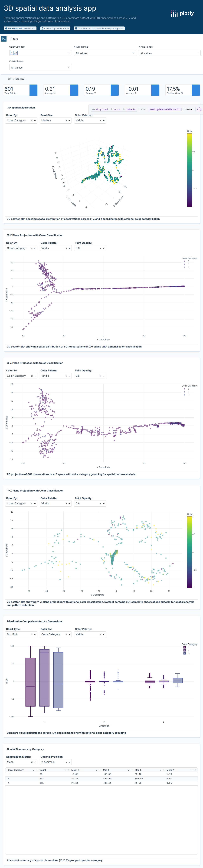Toggle the Filters panel sliders icon
Viewport: 203px width, 868px height.
(x=4, y=39)
